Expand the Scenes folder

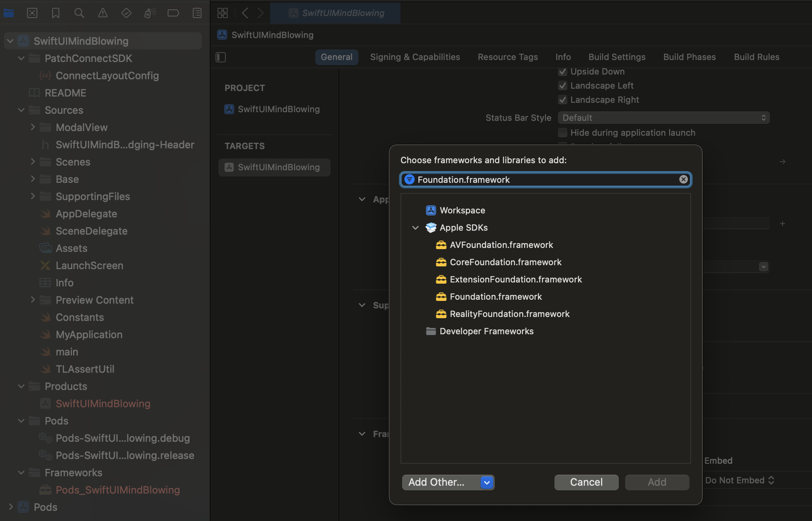(33, 162)
